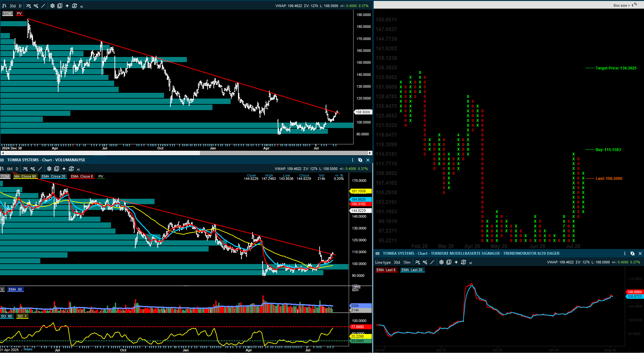Viewport: 644px width, 353px height.
Task: Collapse TRENDINDIKATOR toolbar with double chevron
Action: 471,263
